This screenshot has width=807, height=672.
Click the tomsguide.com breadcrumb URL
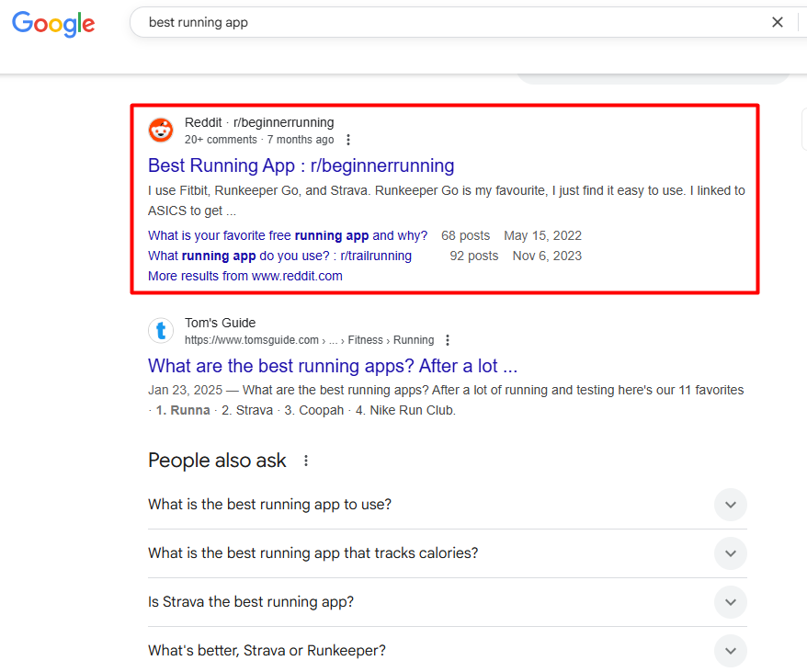click(x=310, y=340)
